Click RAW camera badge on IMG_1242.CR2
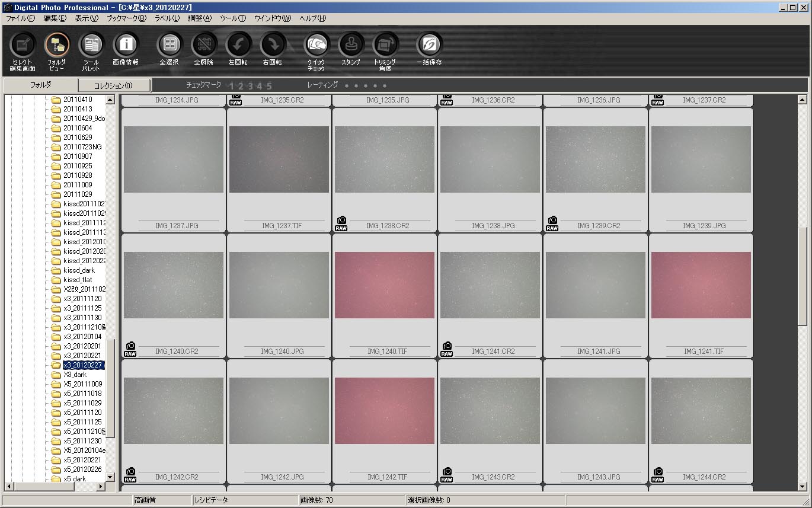Screen dimensions: 812x508 tap(130, 475)
